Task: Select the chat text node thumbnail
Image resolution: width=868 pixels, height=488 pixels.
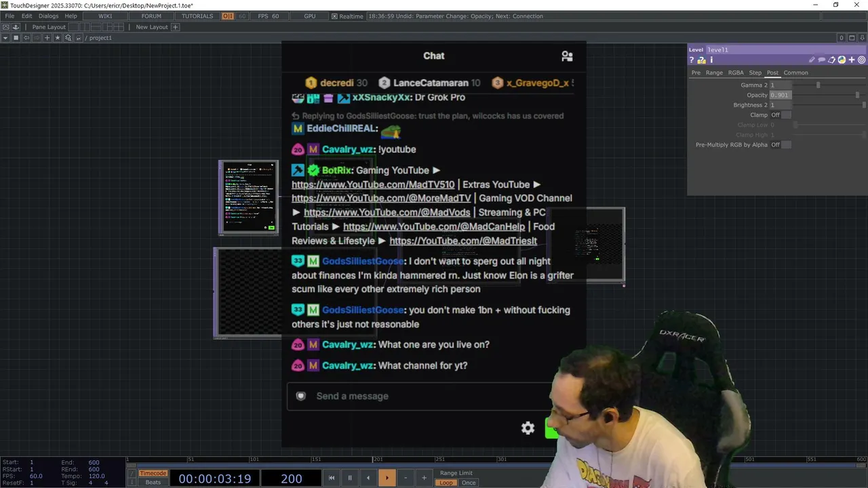Action: tap(248, 198)
